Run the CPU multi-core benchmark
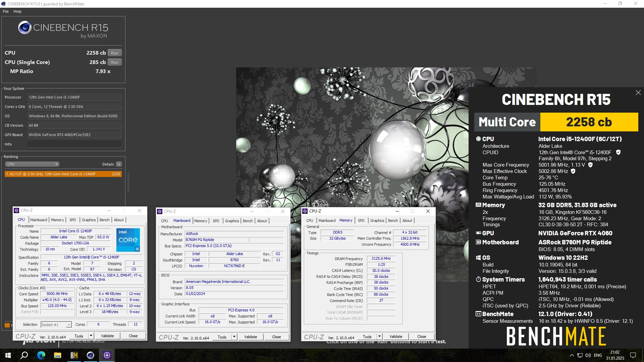644x362 pixels. [x=115, y=53]
